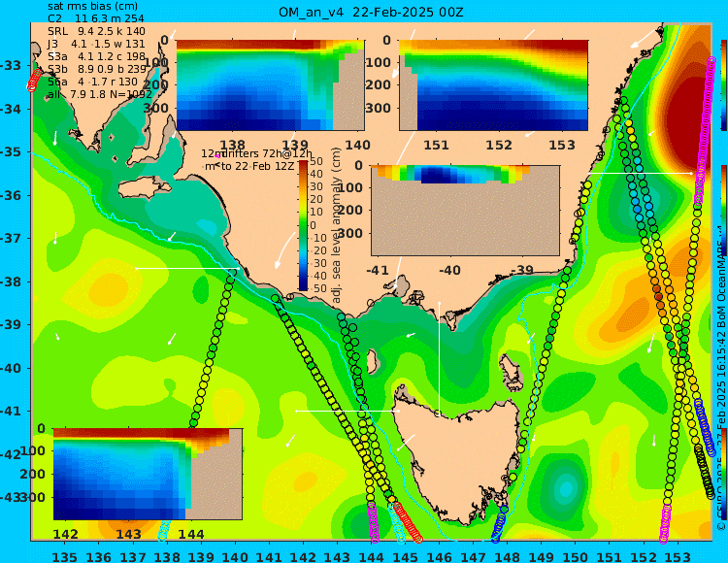Screen dimensions: 728x563
Task: Click longitude tick label 149
Action: [542, 556]
